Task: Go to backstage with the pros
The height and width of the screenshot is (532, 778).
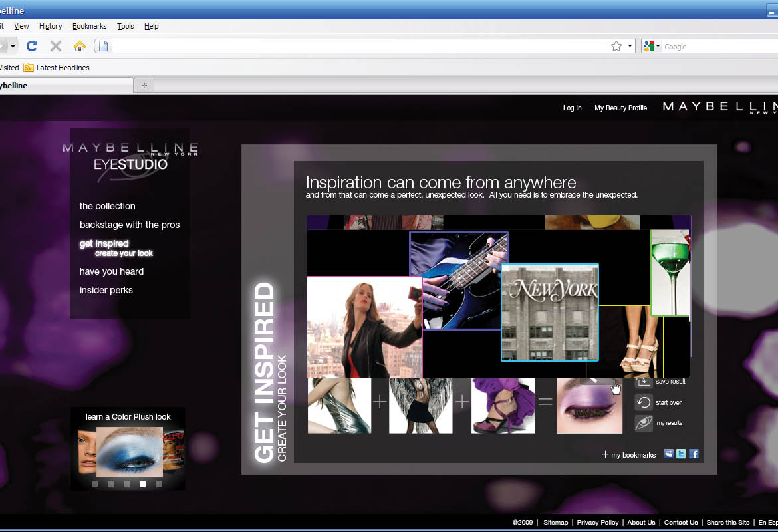Action: 130,225
